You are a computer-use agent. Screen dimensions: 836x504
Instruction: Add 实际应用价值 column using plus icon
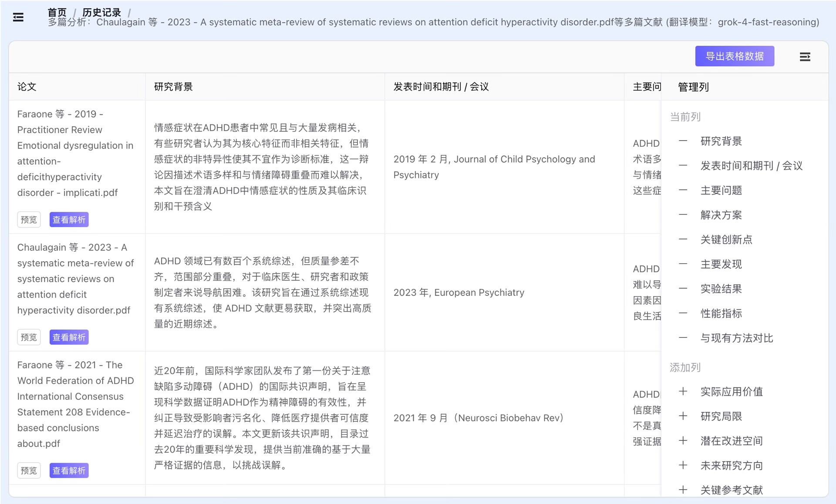683,392
